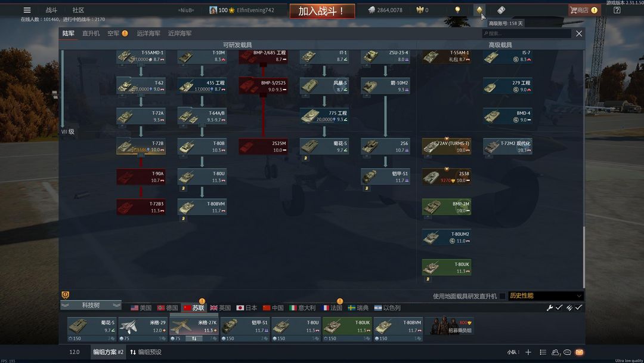Expand the 科技树 panel toggle
644x363 pixels.
tap(91, 305)
